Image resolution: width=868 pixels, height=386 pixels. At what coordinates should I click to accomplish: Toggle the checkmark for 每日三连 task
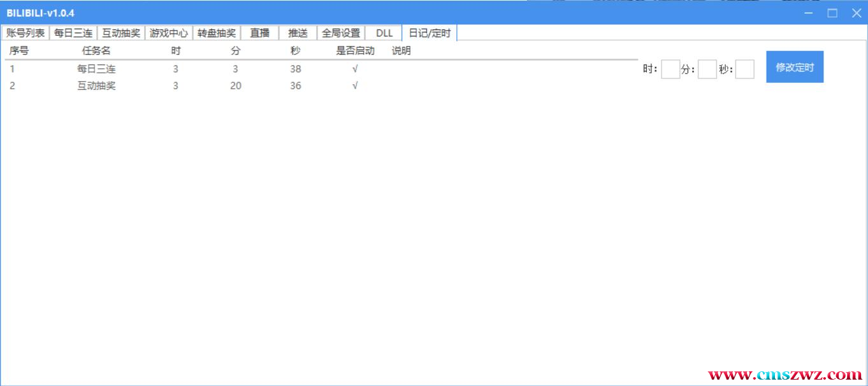click(x=355, y=69)
